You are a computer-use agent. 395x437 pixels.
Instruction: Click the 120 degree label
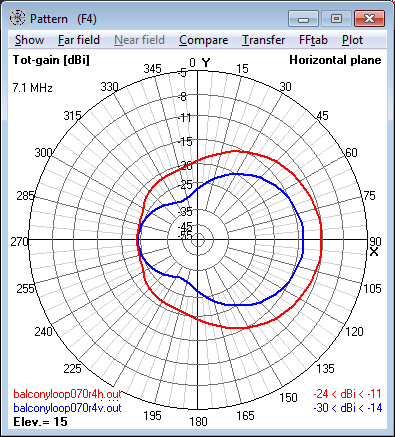coord(354,331)
